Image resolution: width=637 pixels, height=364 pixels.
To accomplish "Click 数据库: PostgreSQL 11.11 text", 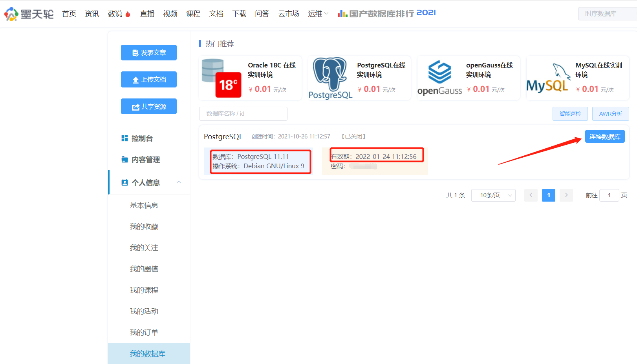I will [x=251, y=157].
